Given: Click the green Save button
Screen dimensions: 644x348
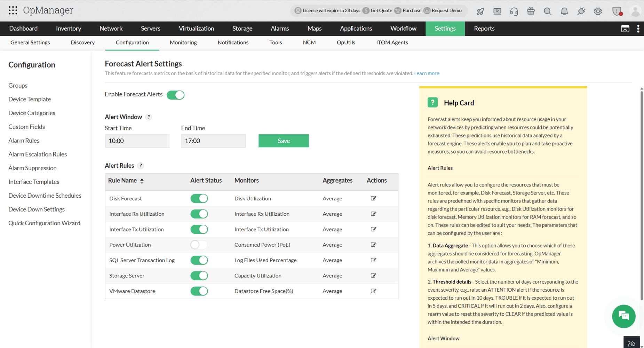Looking at the screenshot, I should coord(284,141).
